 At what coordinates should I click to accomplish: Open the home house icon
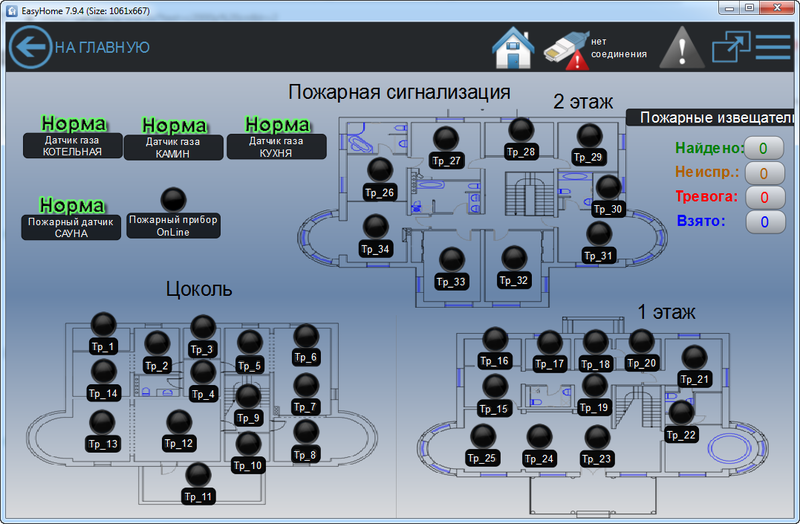tap(513, 47)
